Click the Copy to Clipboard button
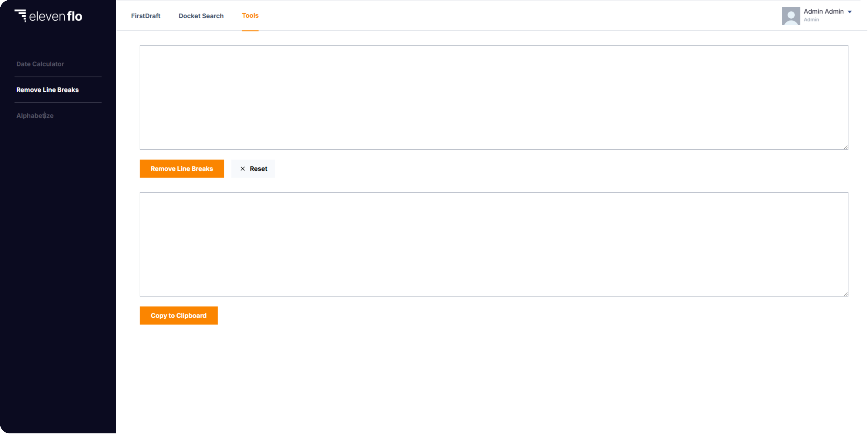Viewport: 868px width, 434px height. click(x=178, y=316)
